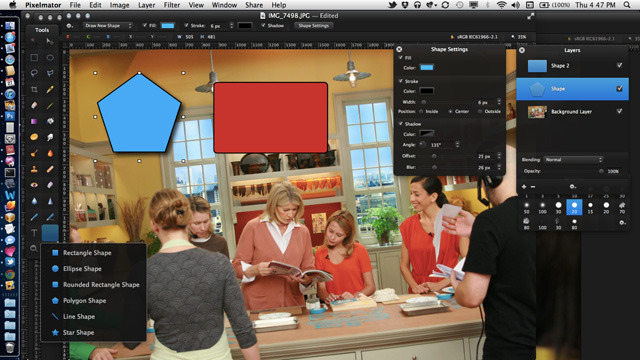This screenshot has width=640, height=360.
Task: Hide the Background Layer
Action: (620, 111)
